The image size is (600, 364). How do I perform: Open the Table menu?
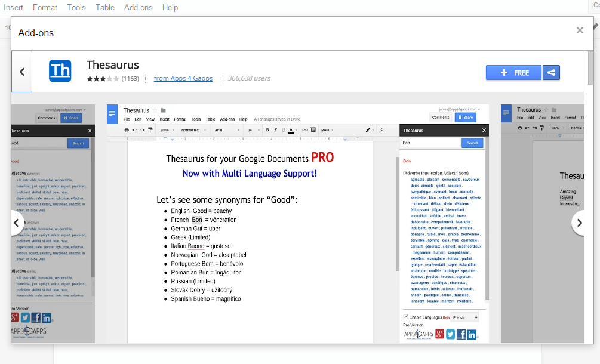[x=105, y=7]
